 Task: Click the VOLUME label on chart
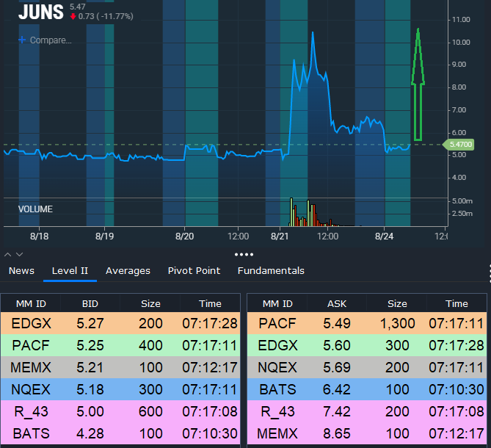[35, 209]
